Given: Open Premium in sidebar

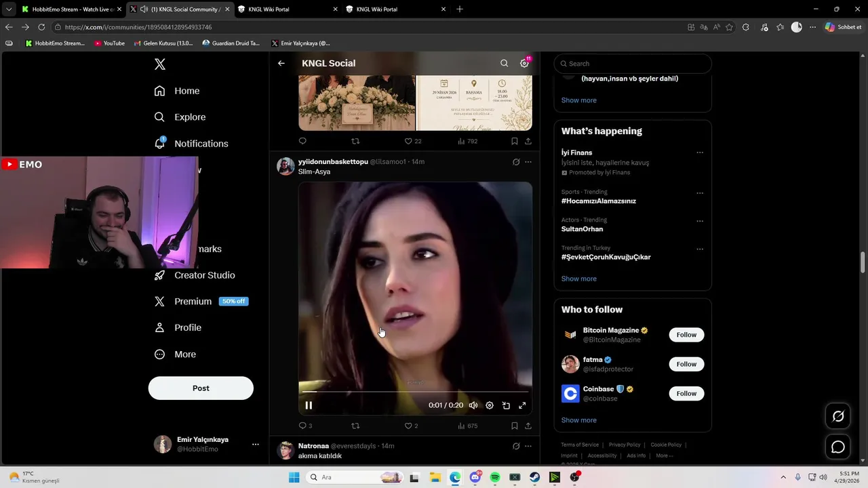Looking at the screenshot, I should click(x=201, y=302).
